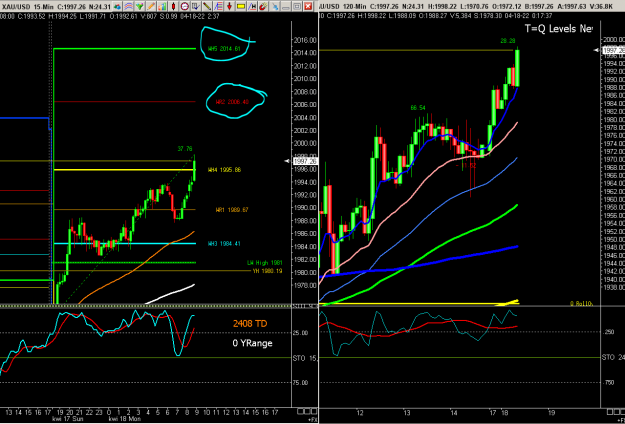Pick the yellow rectangle drawing tool
625x424 pixels.
241,6
